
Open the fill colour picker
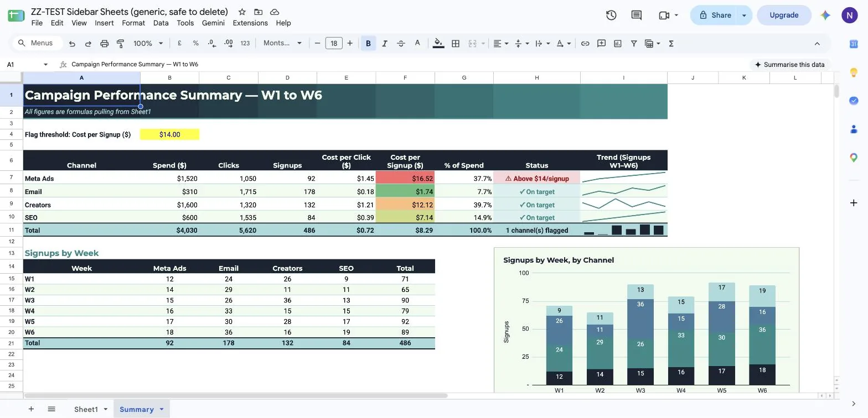click(x=438, y=43)
